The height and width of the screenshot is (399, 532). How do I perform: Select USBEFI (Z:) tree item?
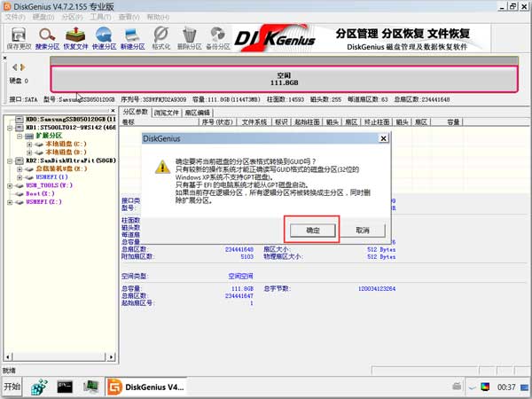coord(43,202)
